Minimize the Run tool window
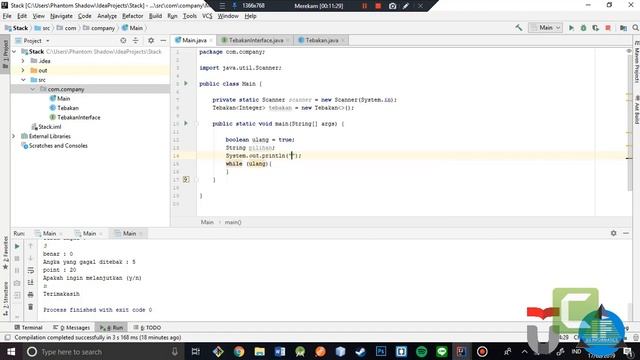 click(626, 233)
